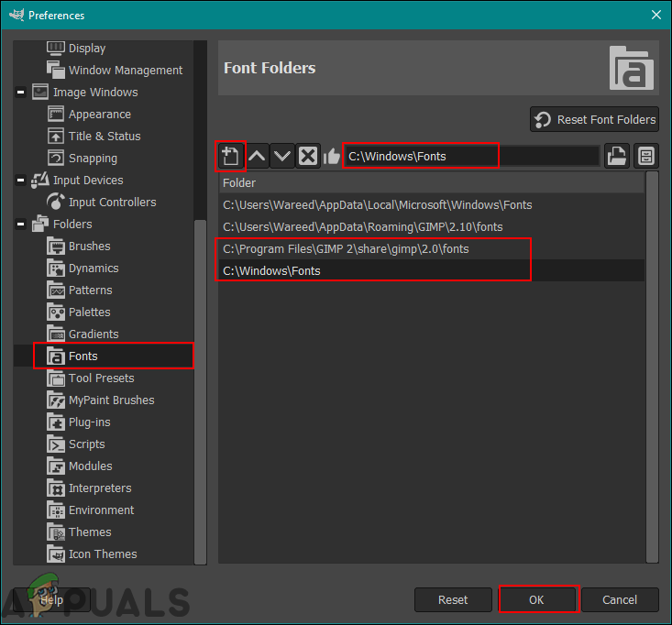Click the Reset button
Viewport: 672px width, 625px height.
tap(453, 599)
